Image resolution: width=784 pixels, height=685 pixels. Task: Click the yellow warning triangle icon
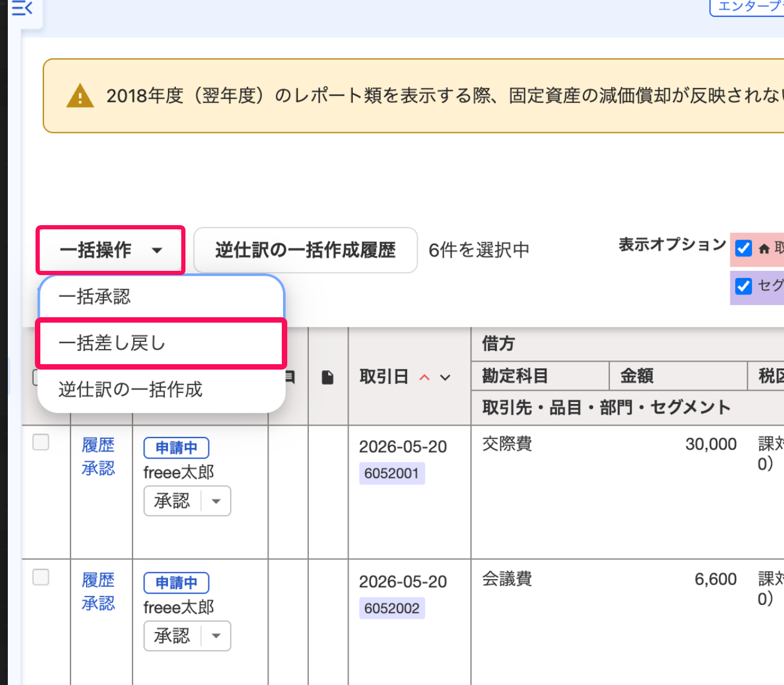[x=80, y=96]
